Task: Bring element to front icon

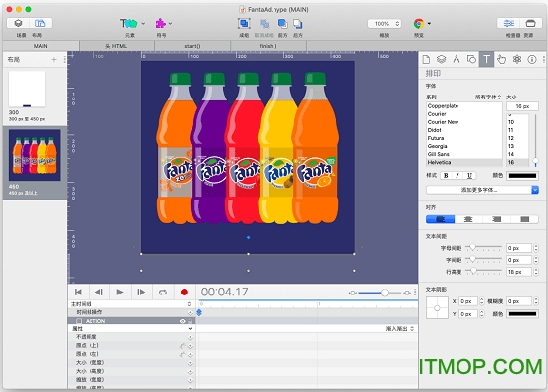Action: 282,24
